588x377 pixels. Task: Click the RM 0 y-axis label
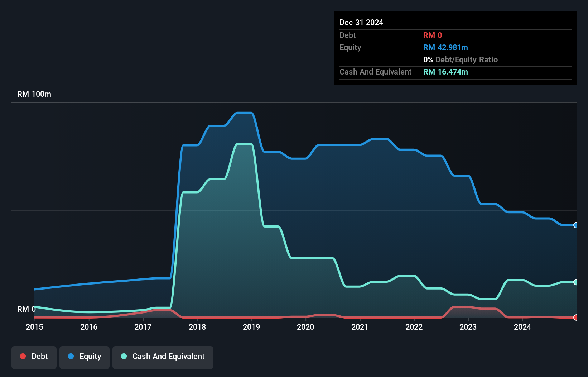[x=26, y=309]
